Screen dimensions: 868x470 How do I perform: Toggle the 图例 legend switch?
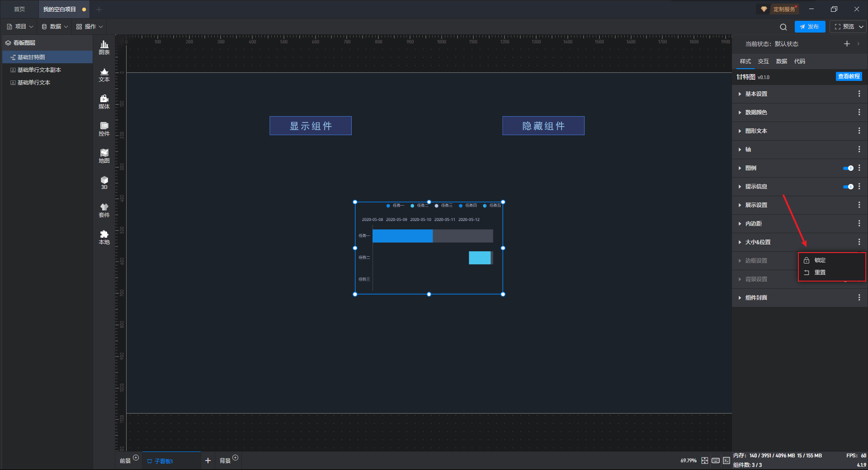pos(848,168)
